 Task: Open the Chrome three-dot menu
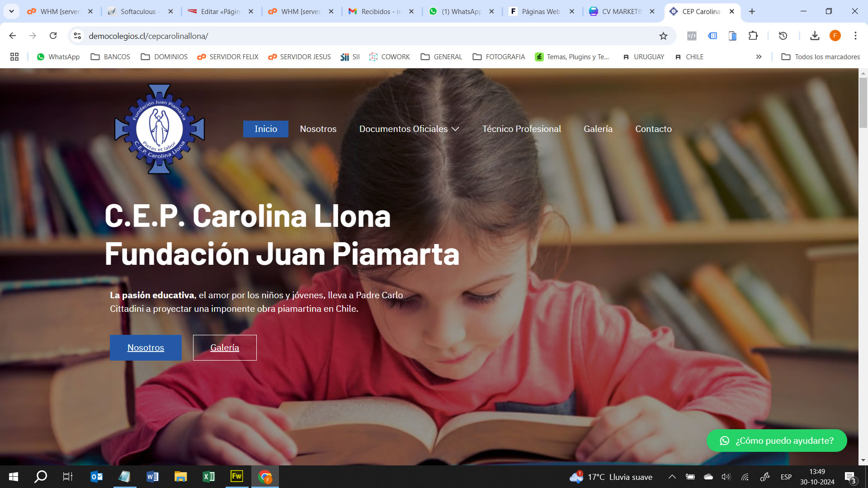[855, 36]
